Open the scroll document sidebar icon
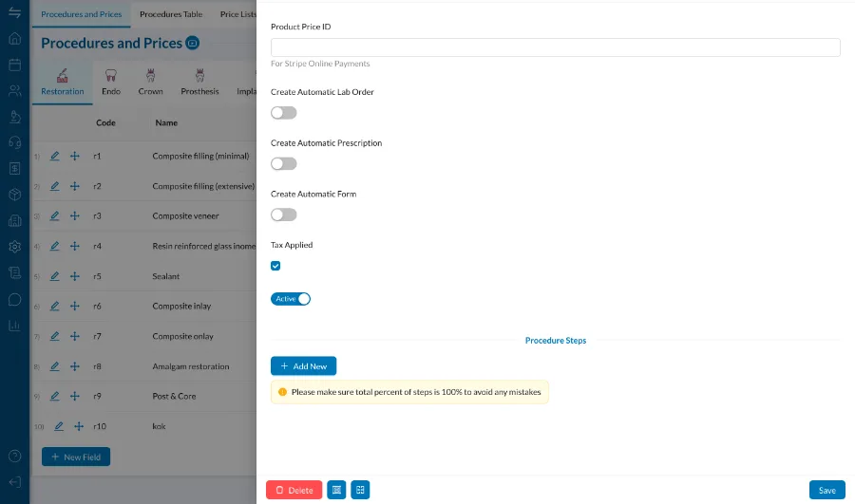Image resolution: width=855 pixels, height=504 pixels. (14, 273)
